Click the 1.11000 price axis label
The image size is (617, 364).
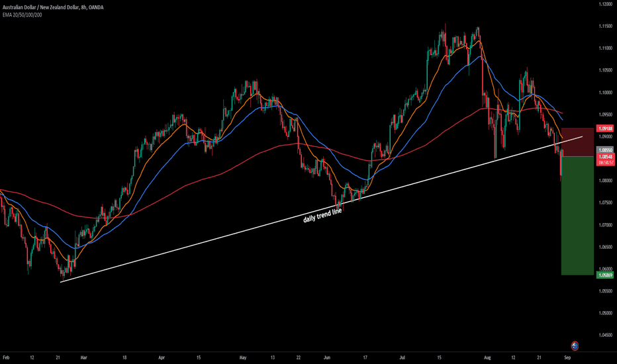coord(606,48)
